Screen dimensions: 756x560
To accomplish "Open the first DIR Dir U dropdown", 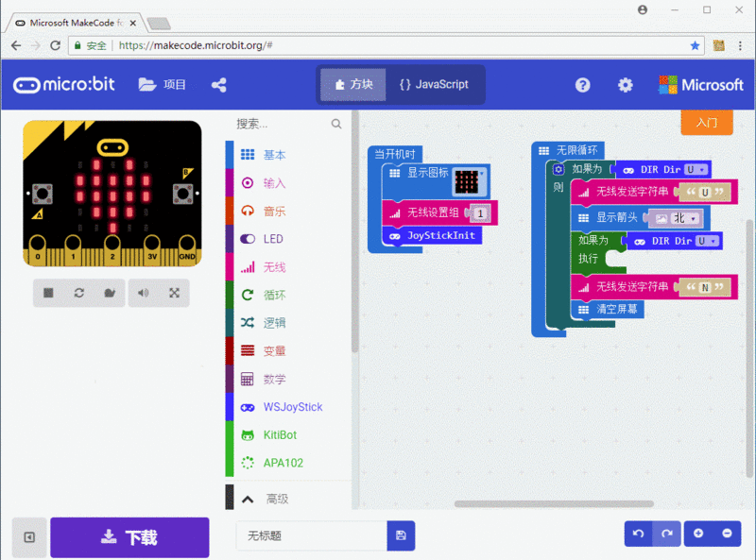I will click(x=696, y=170).
